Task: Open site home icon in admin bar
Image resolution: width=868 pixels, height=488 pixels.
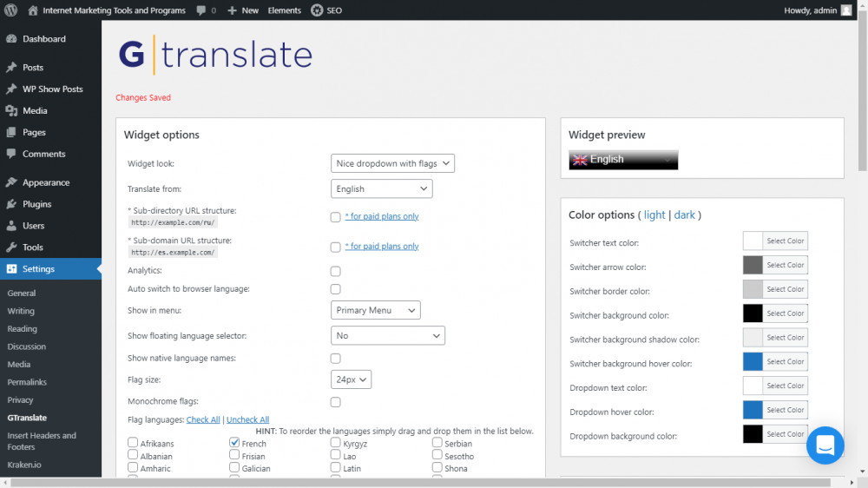Action: point(33,10)
